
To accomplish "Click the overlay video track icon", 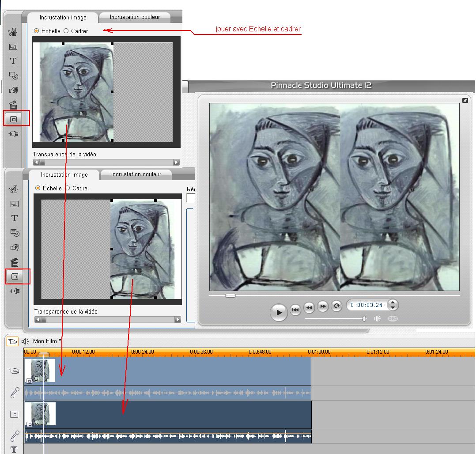I will coord(14,414).
